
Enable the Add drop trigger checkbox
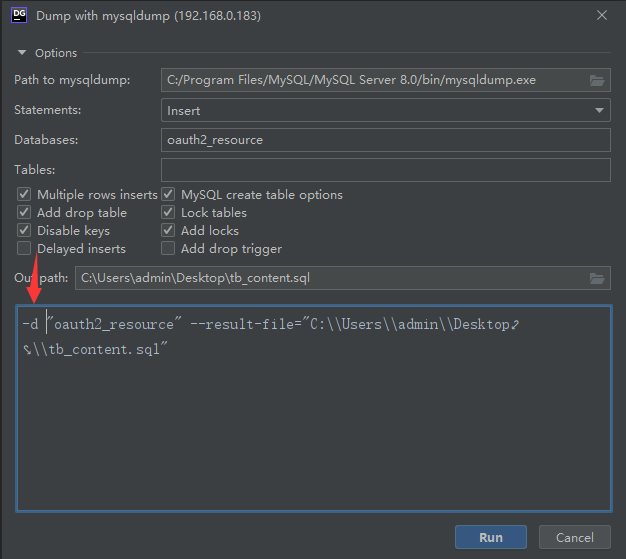[168, 248]
